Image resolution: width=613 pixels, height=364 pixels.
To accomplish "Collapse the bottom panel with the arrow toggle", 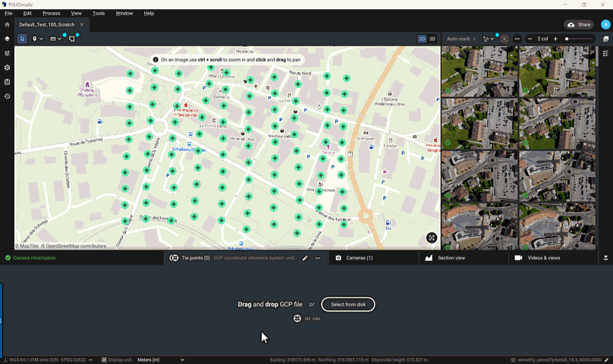I will click(605, 258).
